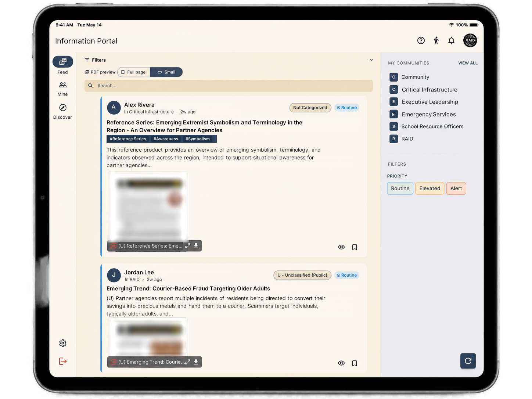Open the RAID profile avatar
This screenshot has width=532, height=399.
[470, 40]
